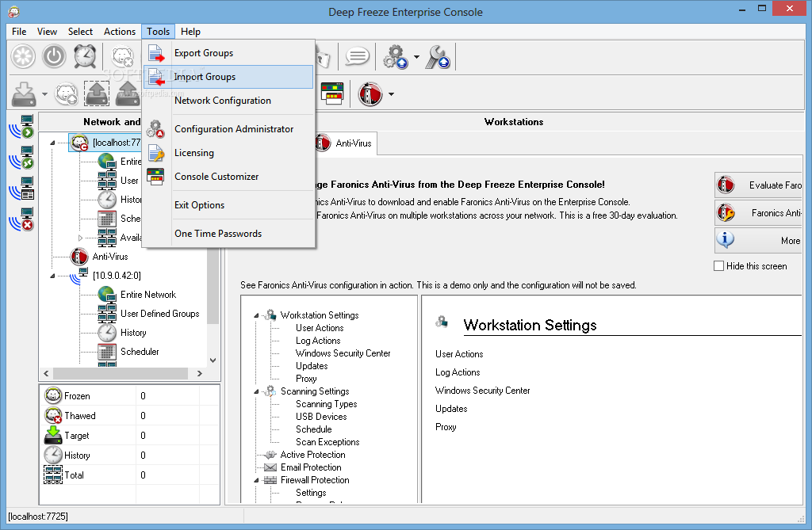Click the Total computers status icon
The width and height of the screenshot is (812, 530).
(53, 475)
